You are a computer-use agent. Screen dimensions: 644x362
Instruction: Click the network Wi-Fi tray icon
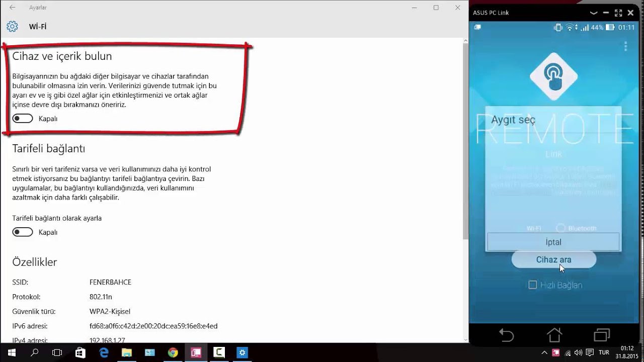568,353
